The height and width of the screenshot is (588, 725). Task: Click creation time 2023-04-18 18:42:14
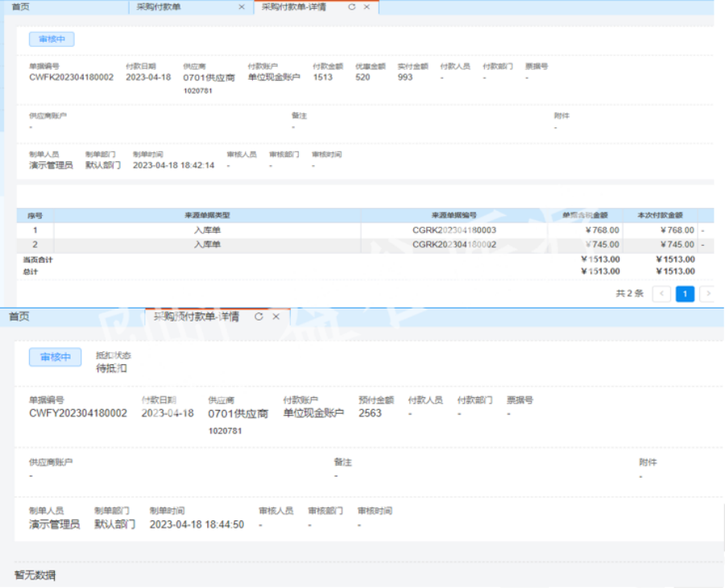(x=174, y=165)
